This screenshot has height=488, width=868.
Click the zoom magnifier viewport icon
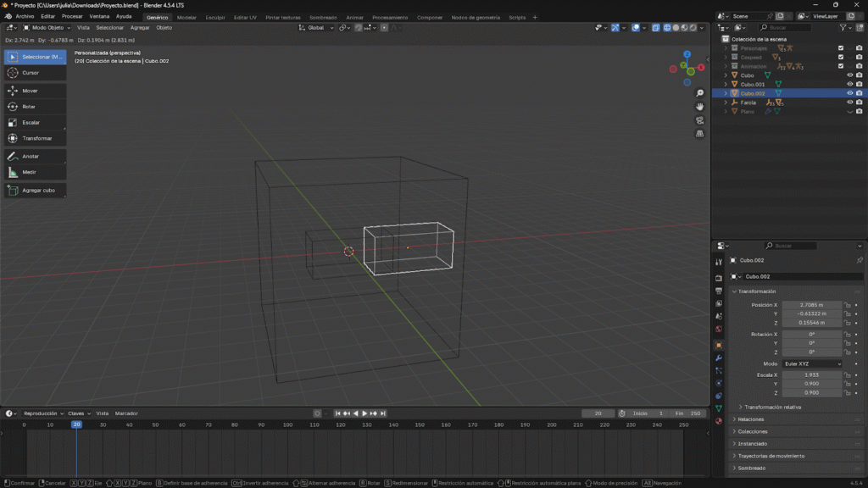(x=699, y=93)
